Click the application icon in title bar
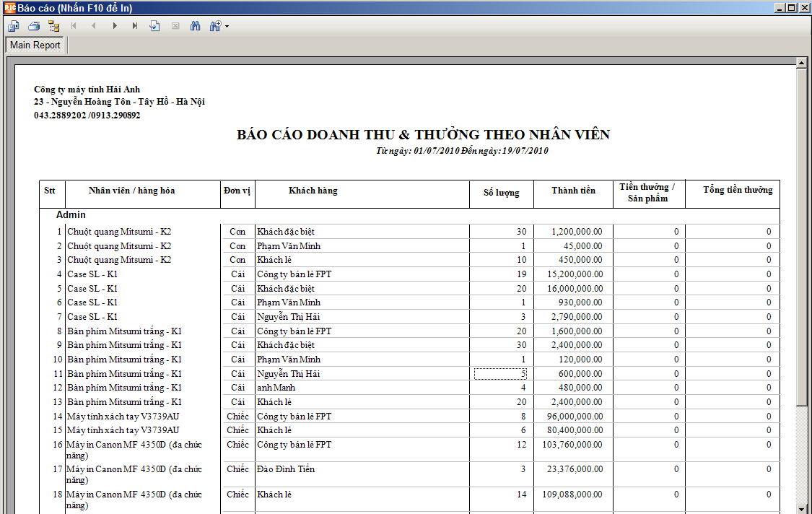 click(10, 8)
